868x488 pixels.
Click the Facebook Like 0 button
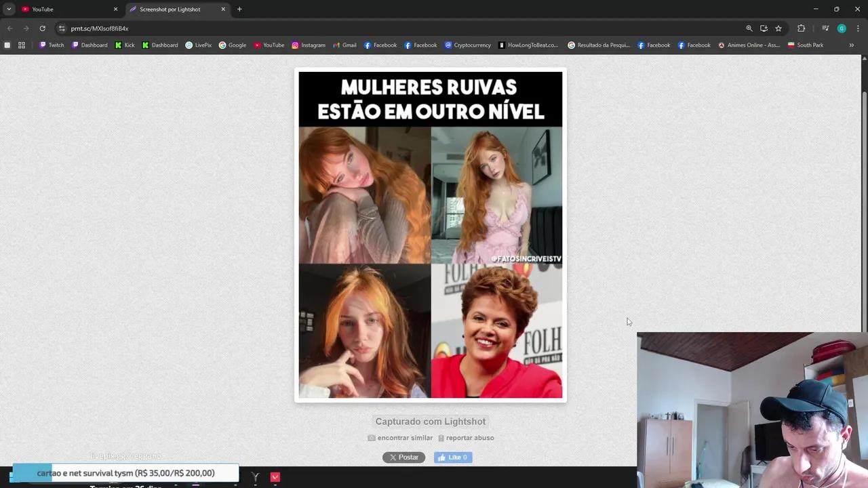click(452, 457)
